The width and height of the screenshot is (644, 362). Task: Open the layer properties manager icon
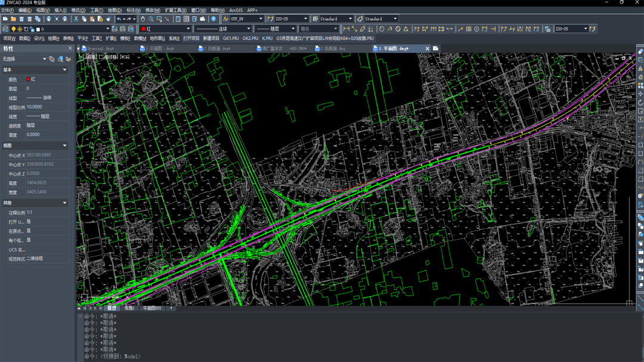tap(5, 29)
